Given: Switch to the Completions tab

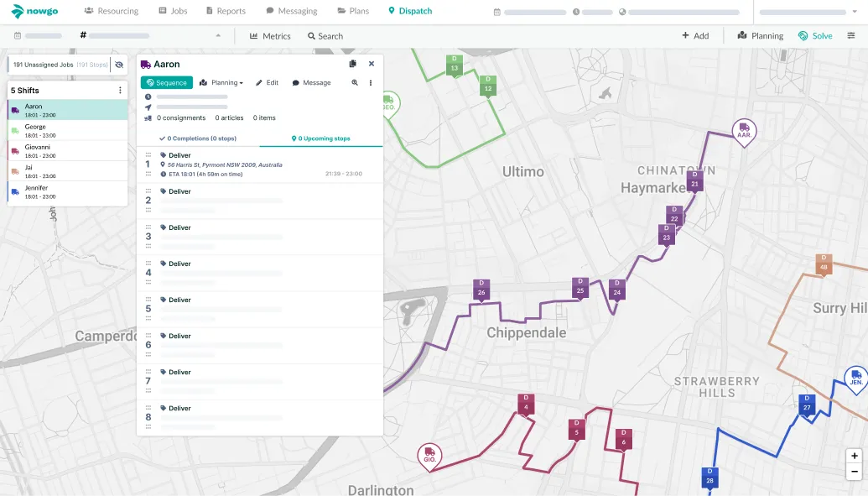Looking at the screenshot, I should pyautogui.click(x=198, y=138).
